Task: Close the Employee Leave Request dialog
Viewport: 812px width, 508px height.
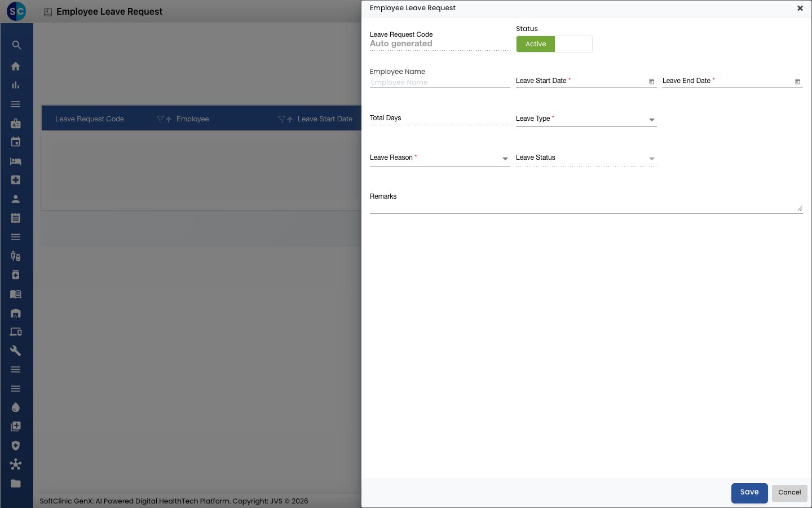Action: point(800,8)
